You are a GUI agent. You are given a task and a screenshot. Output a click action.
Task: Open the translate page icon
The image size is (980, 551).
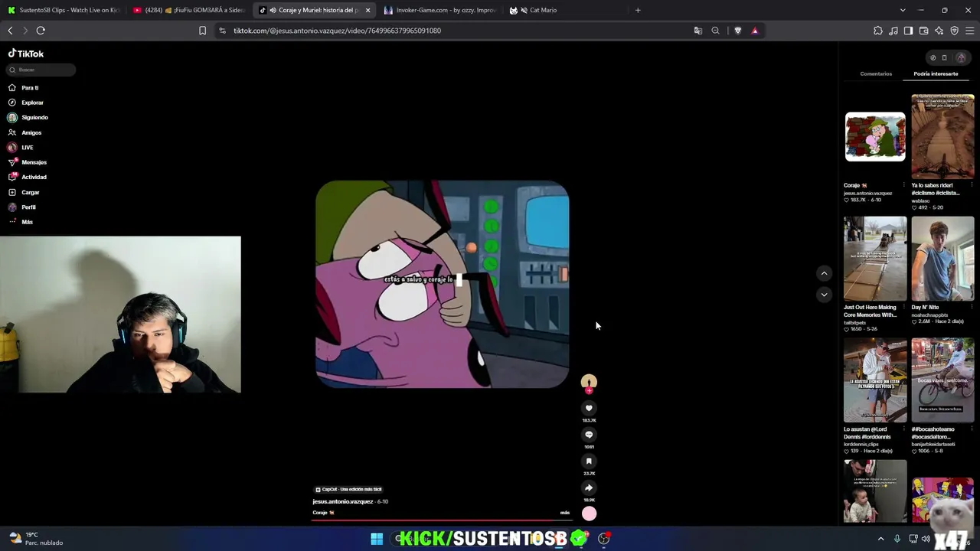pos(697,31)
